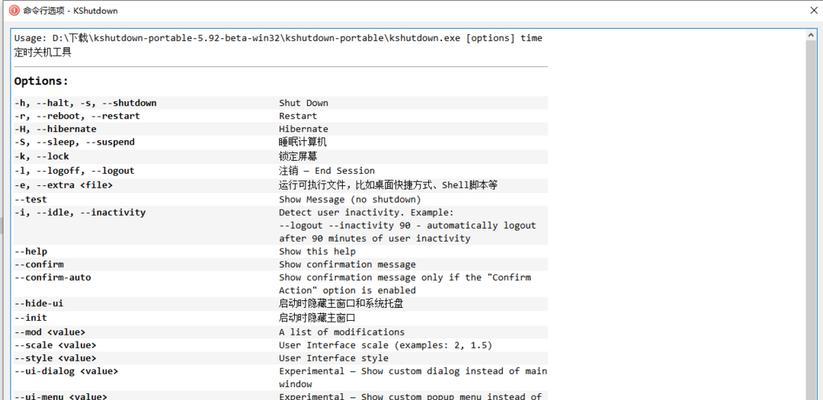This screenshot has width=823, height=400.
Task: Click the '--ui-dialog <value>' option
Action: tap(66, 372)
